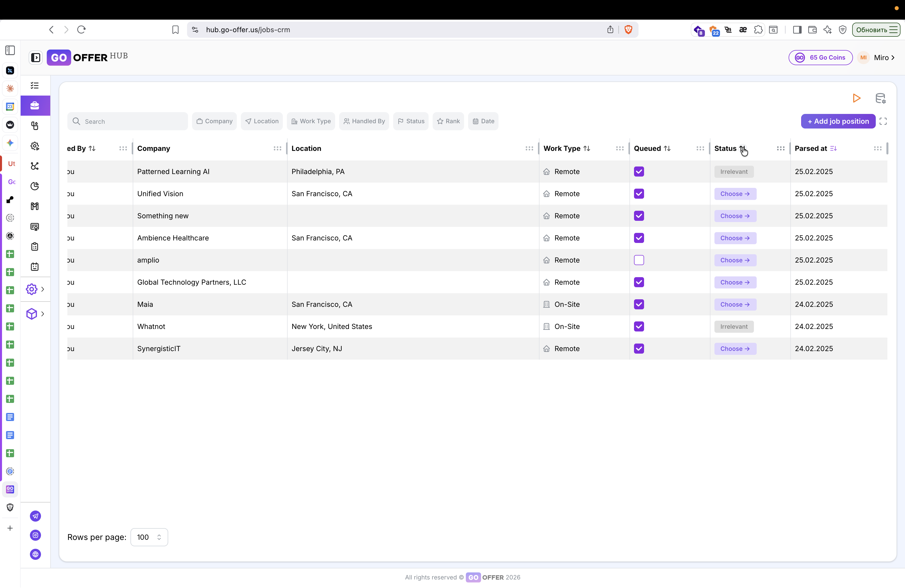Open the Handled By filter
The image size is (905, 588).
coord(364,121)
